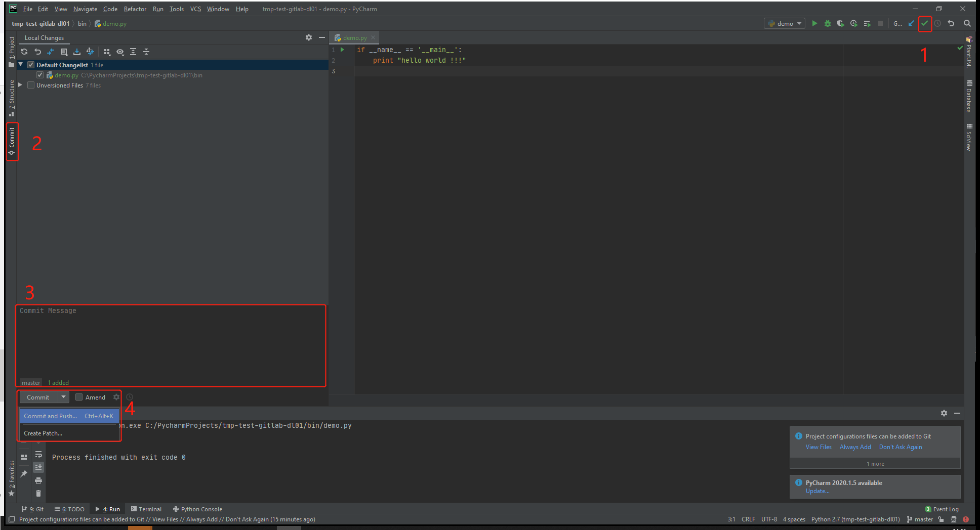Start debugging with the bug icon

(828, 23)
